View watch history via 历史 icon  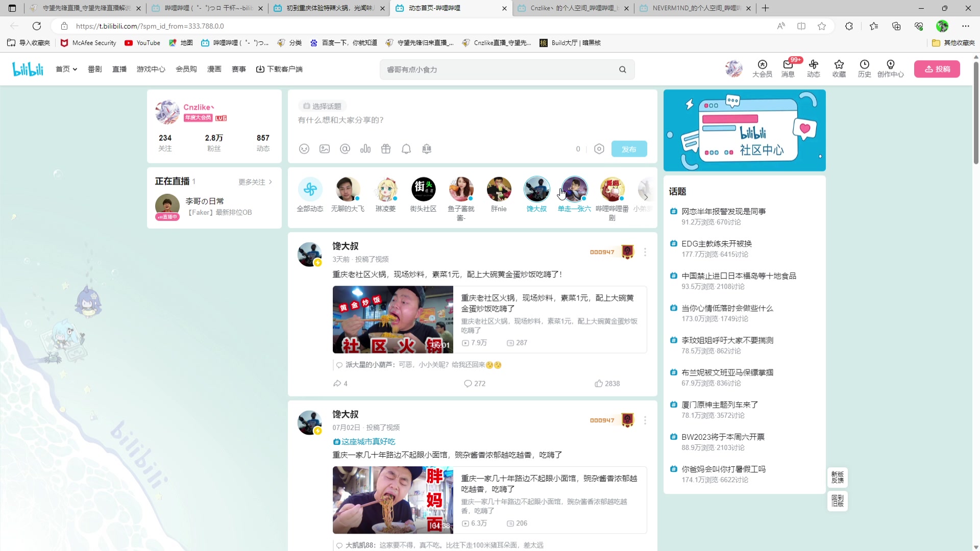865,69
